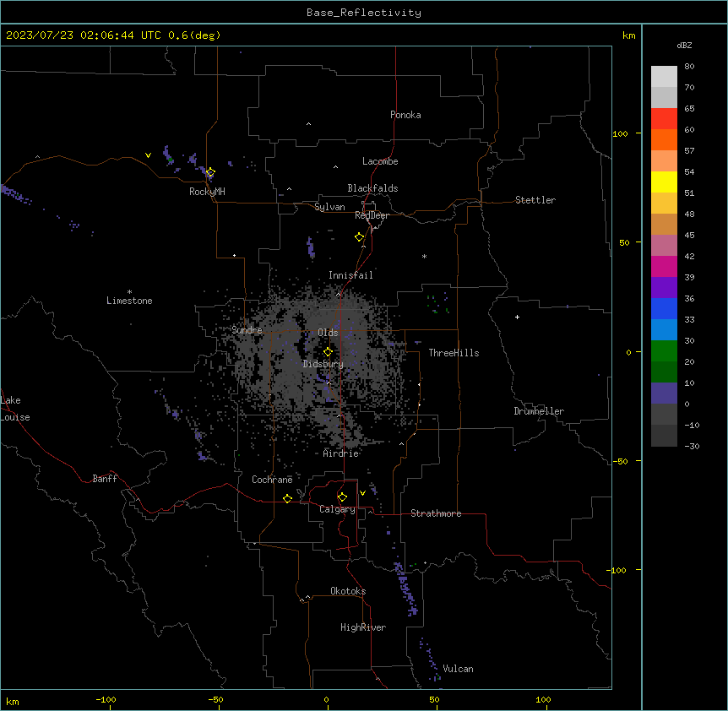Click the Strathmore label
The width and height of the screenshot is (728, 711).
436,513
